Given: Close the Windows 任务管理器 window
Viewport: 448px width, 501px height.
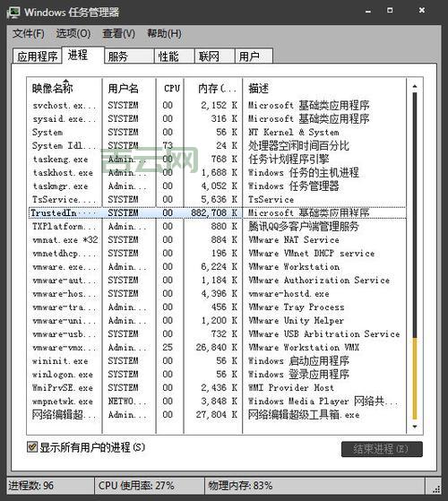Looking at the screenshot, I should coord(422,11).
